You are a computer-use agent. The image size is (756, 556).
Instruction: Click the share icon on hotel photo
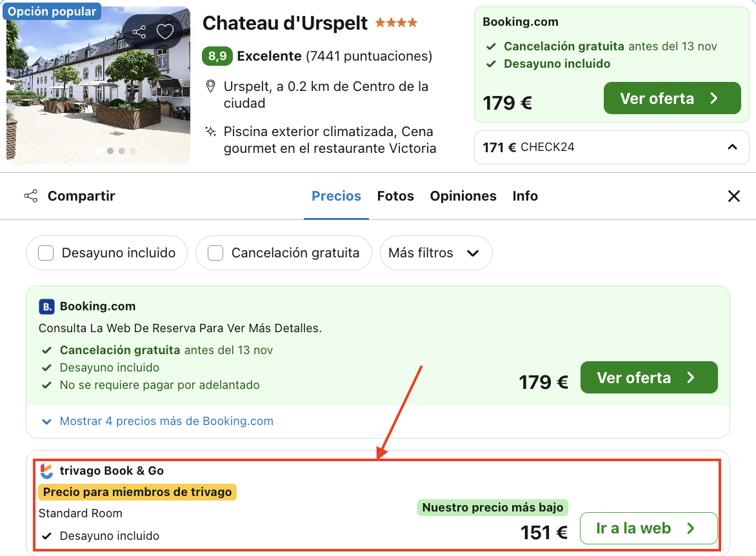[139, 32]
